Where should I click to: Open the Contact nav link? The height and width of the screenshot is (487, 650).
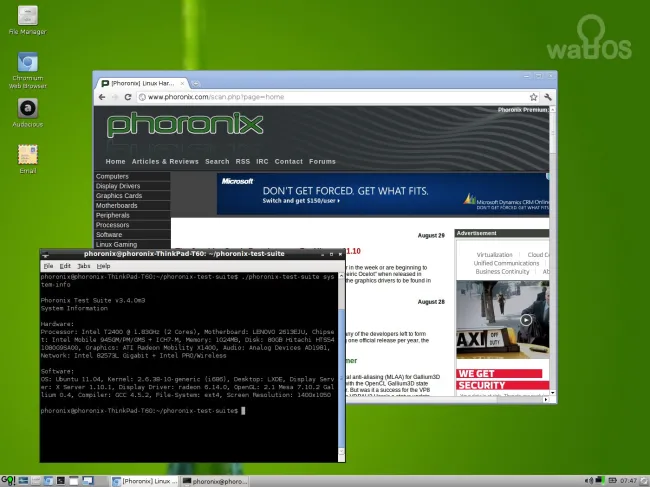[x=289, y=162]
